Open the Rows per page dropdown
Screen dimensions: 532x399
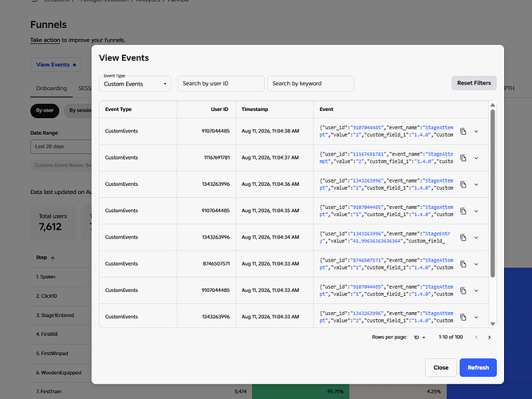tap(420, 338)
